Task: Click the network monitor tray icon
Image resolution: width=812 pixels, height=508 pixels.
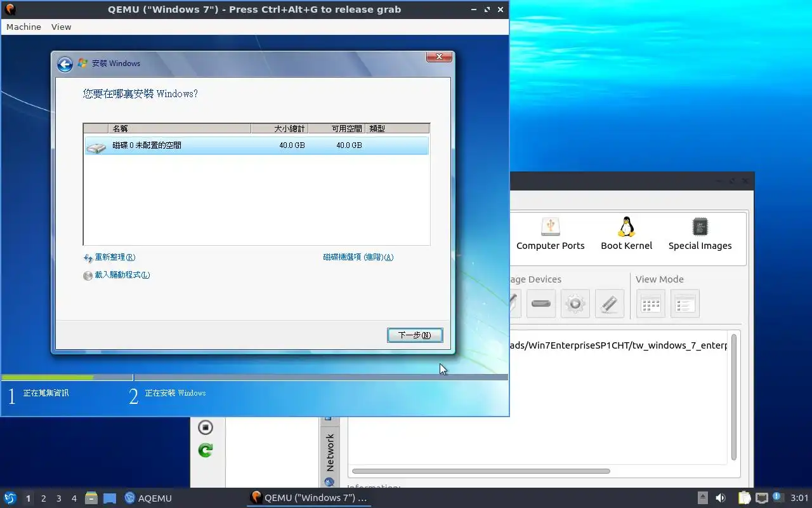Action: click(761, 498)
